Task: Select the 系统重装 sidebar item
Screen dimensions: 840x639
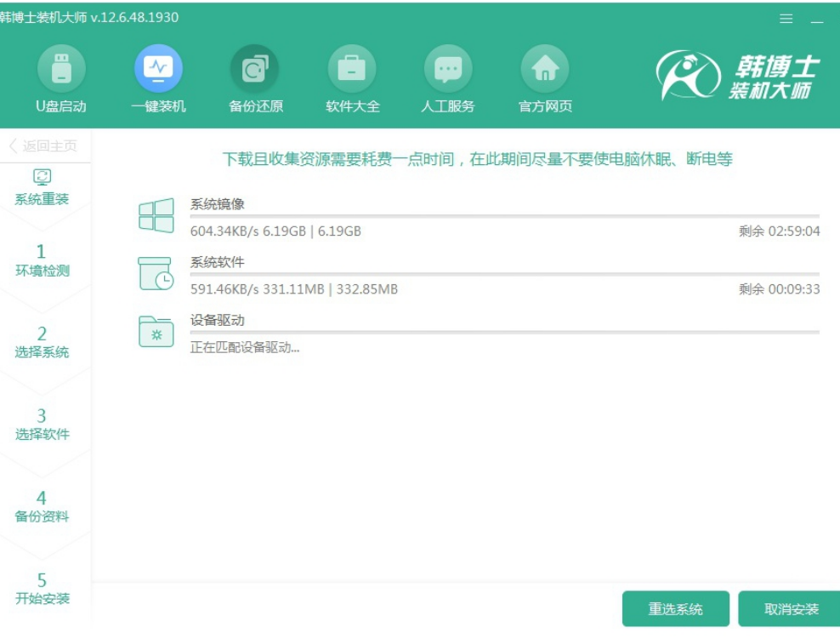Action: pyautogui.click(x=42, y=189)
